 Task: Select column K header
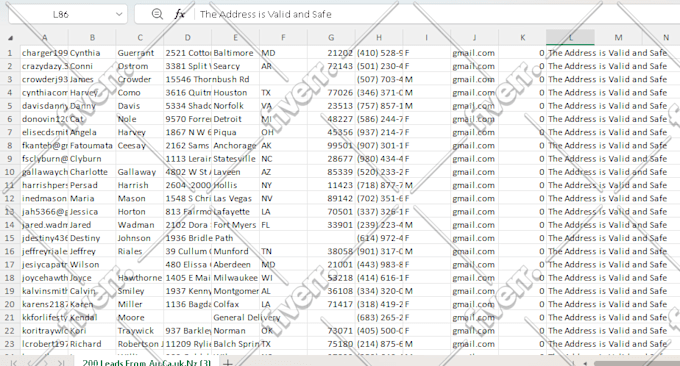click(x=523, y=38)
